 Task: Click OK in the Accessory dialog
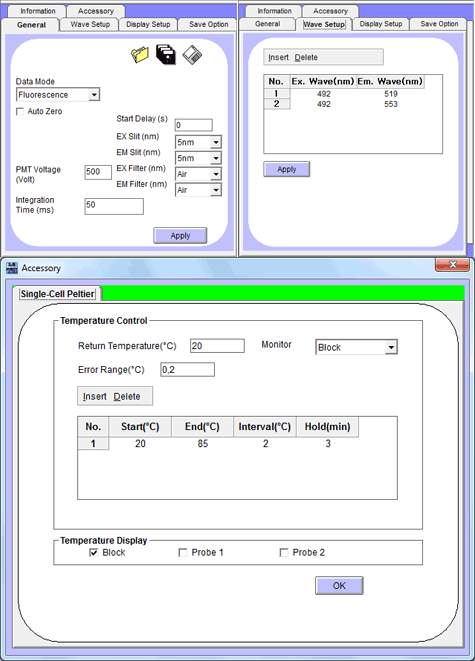pos(339,586)
